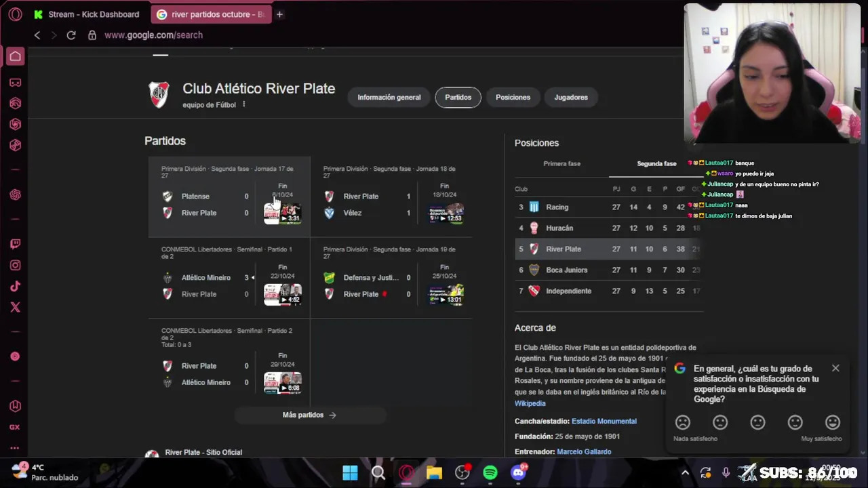Switch to the Stream - Kick Dashboard tab
The image size is (868, 488).
pos(86,14)
